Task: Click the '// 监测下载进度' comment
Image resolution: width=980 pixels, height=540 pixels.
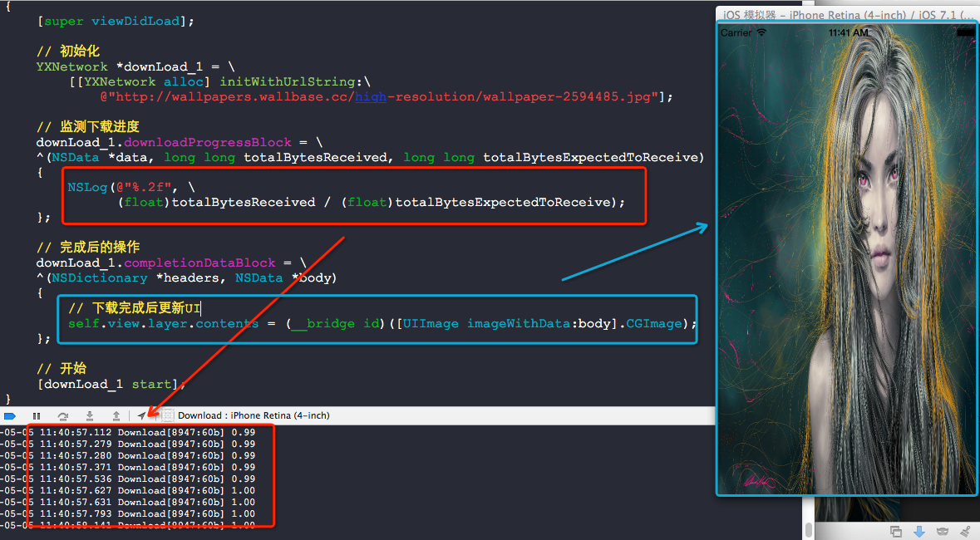Action: point(87,127)
